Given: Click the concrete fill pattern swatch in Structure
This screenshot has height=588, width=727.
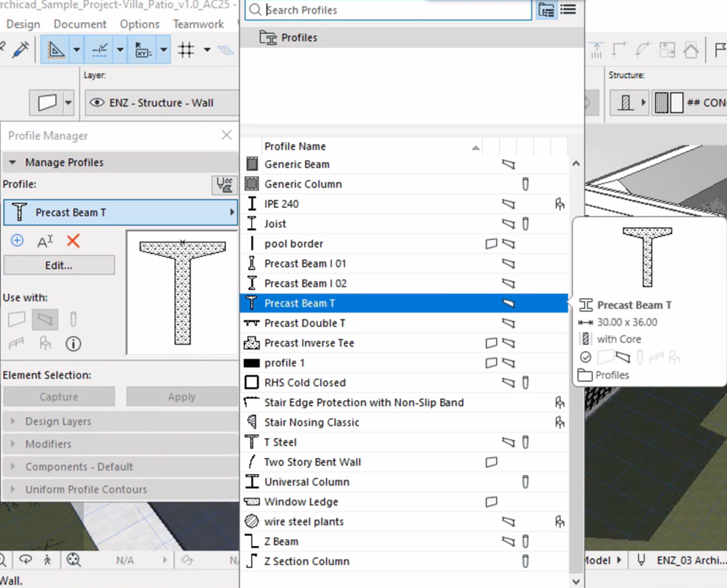Looking at the screenshot, I should pos(660,102).
